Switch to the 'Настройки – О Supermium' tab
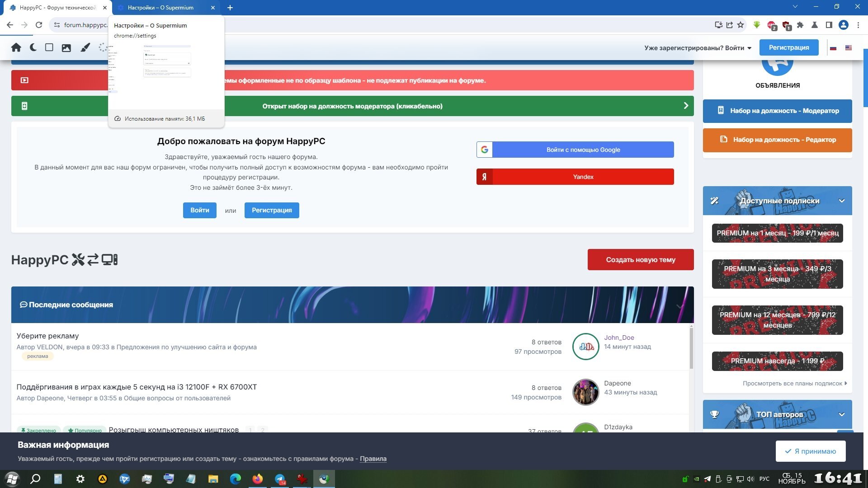 160,8
